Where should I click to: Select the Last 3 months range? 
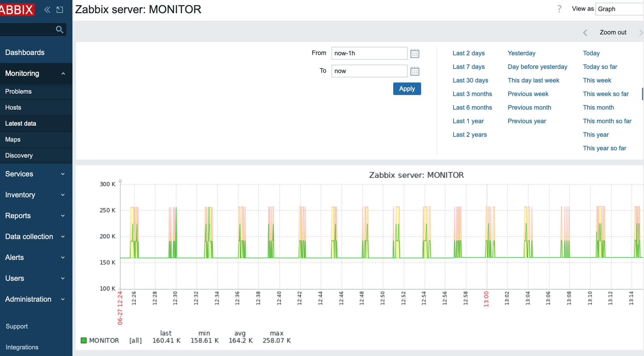point(472,94)
